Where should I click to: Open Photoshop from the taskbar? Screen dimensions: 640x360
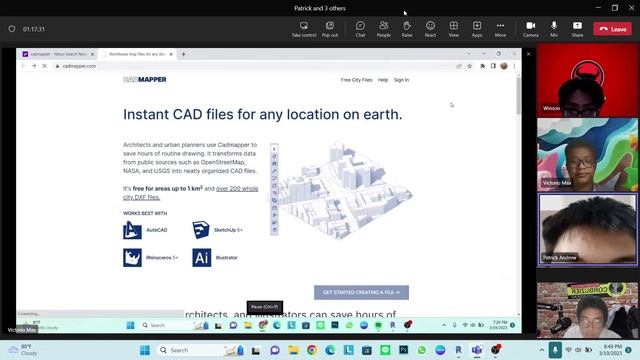point(403,350)
